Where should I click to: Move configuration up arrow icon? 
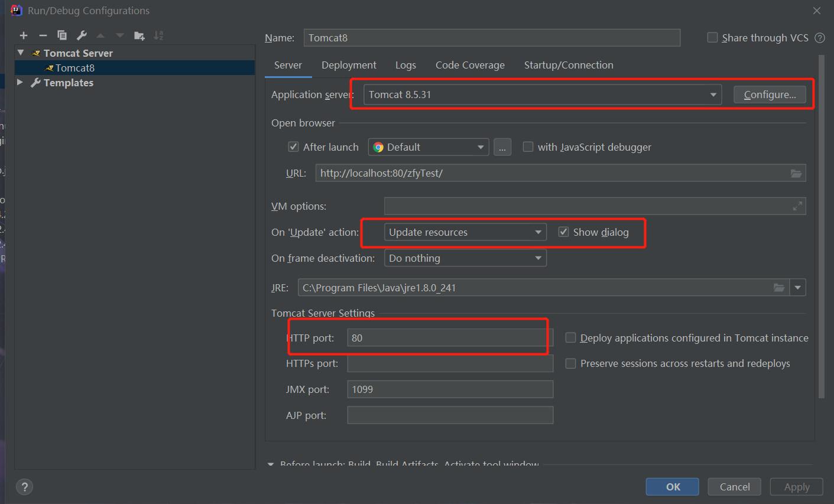[100, 35]
